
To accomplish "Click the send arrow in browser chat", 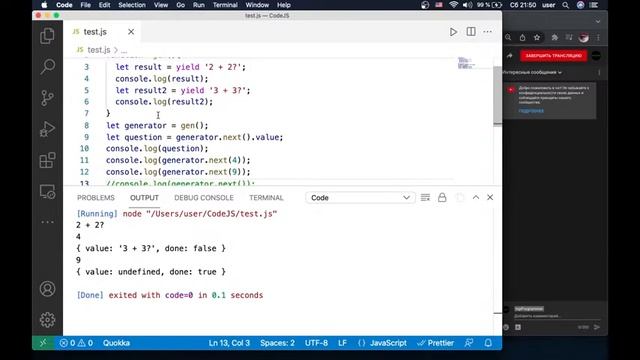I will [597, 327].
